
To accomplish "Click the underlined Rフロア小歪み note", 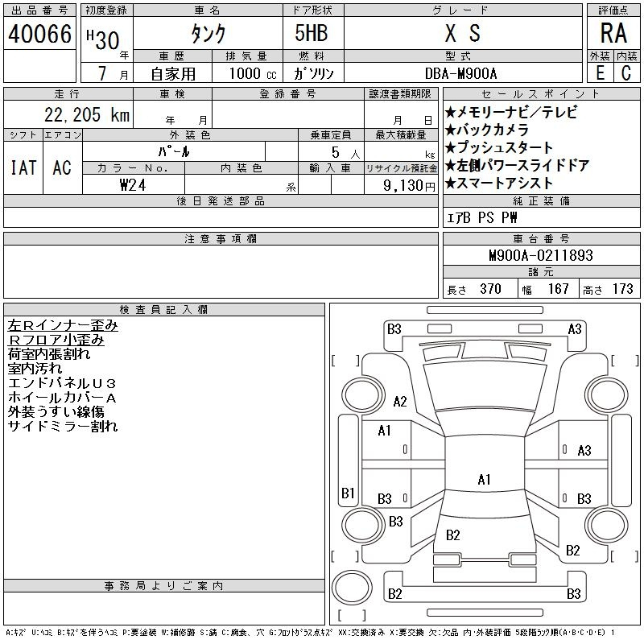I will [56, 340].
